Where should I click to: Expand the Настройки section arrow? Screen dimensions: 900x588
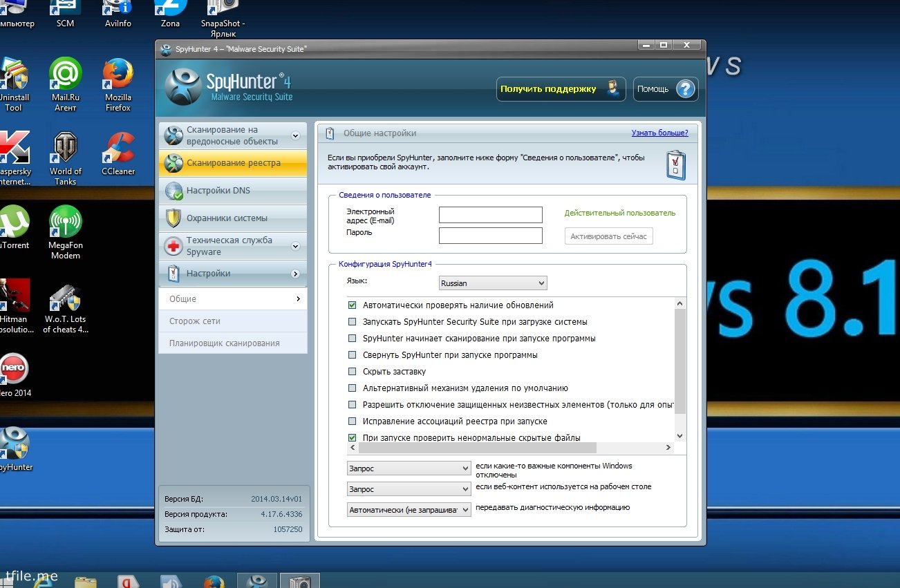point(296,274)
